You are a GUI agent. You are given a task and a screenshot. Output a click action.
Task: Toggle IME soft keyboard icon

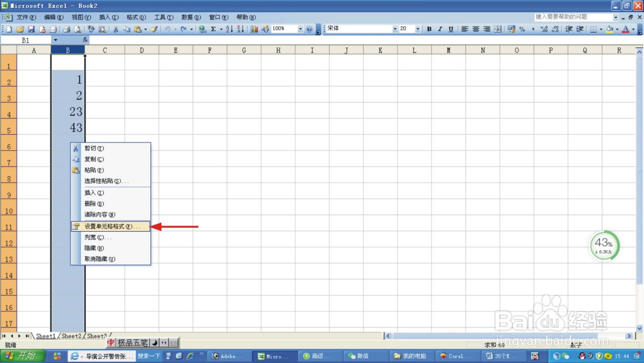pos(173,343)
